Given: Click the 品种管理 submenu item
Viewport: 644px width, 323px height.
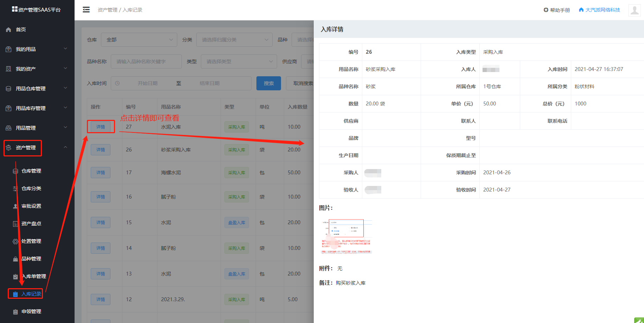Looking at the screenshot, I should [31, 259].
